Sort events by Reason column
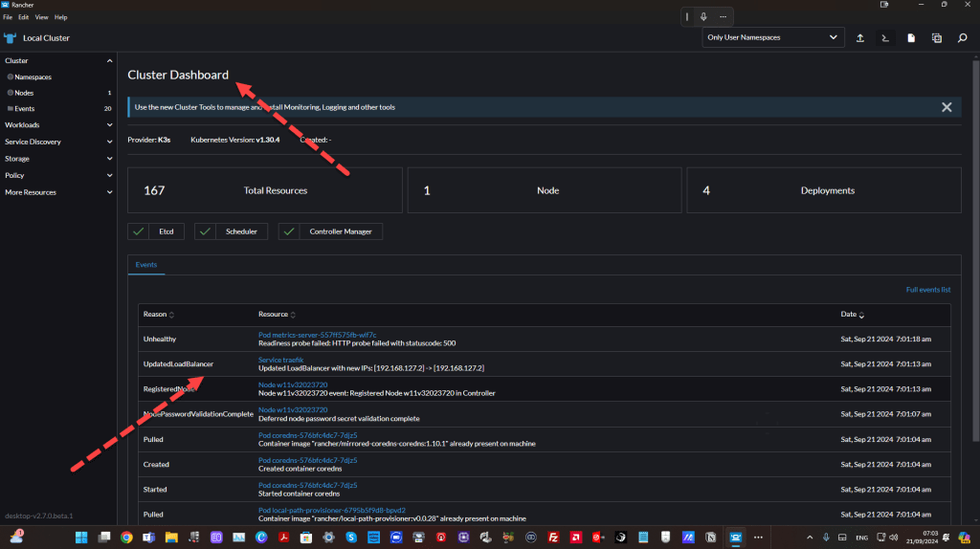This screenshot has width=980, height=549. 159,314
